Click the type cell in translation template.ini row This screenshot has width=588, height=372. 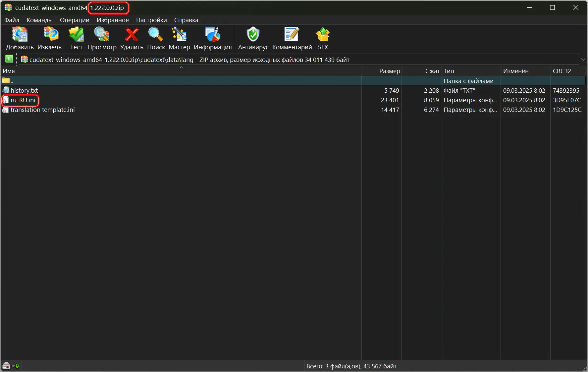(470, 110)
